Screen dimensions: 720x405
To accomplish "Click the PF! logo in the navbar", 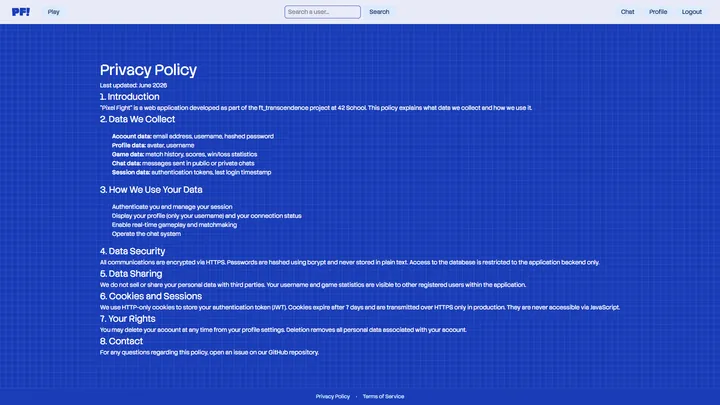I will click(x=21, y=12).
